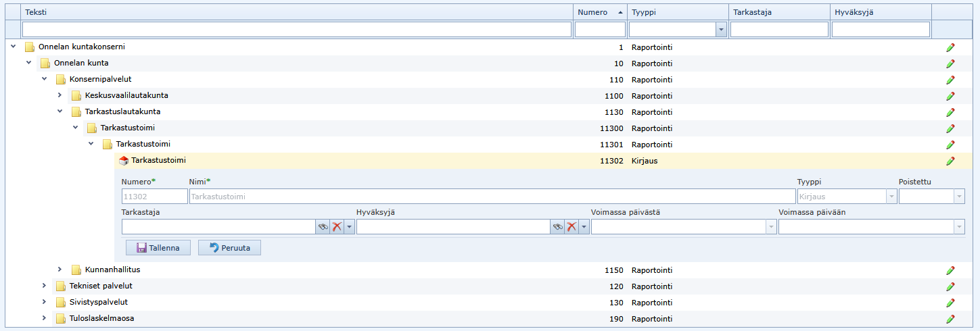Expand the Sivistyspalvelut node

44,302
